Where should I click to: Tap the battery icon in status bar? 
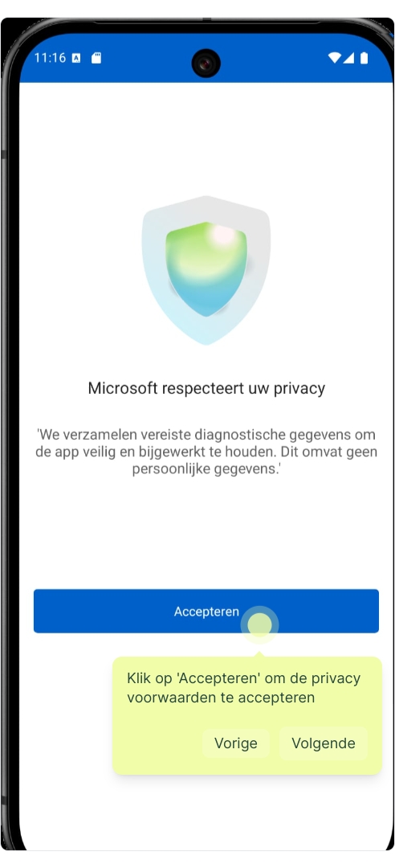point(364,58)
